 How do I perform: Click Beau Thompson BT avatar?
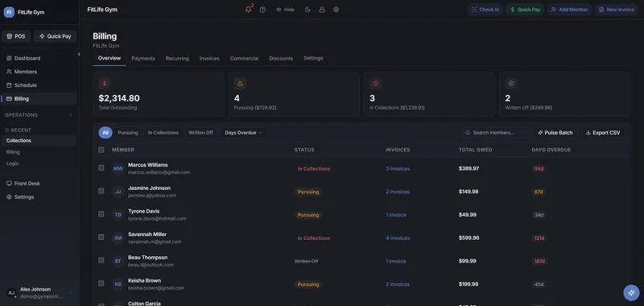(x=118, y=261)
